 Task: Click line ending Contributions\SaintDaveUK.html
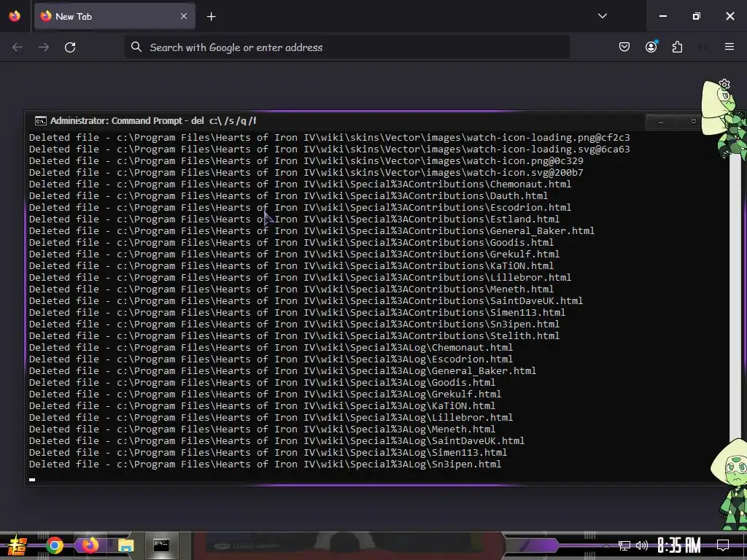(x=306, y=301)
